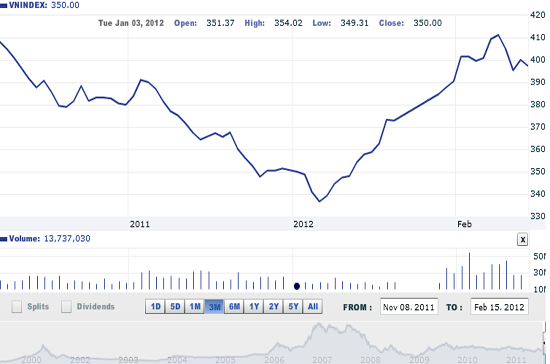This screenshot has height=364, width=550.
Task: Click the date Tue Jan 03, 2012
Action: coord(131,23)
